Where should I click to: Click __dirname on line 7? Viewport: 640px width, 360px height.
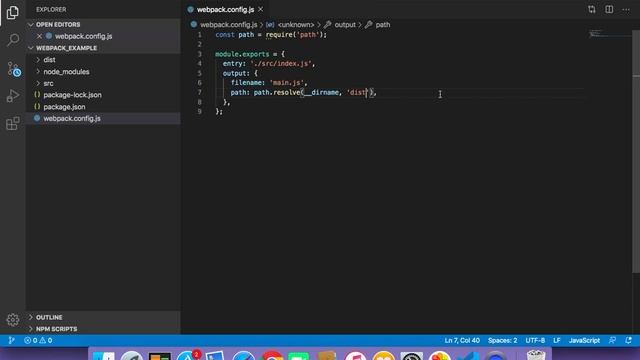click(321, 93)
